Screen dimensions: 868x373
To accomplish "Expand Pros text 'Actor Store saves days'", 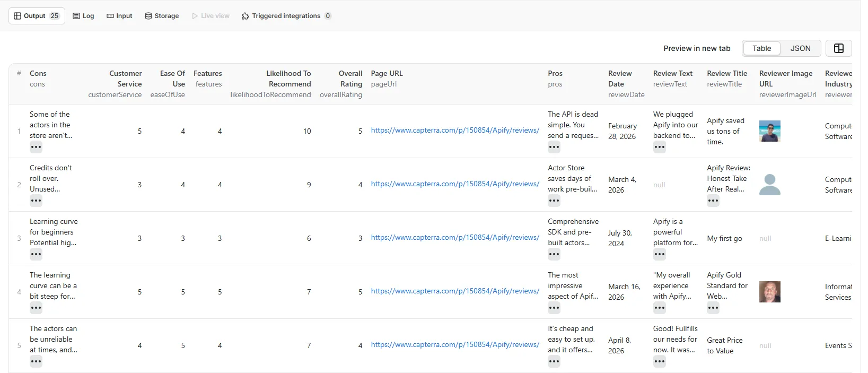I will [554, 201].
